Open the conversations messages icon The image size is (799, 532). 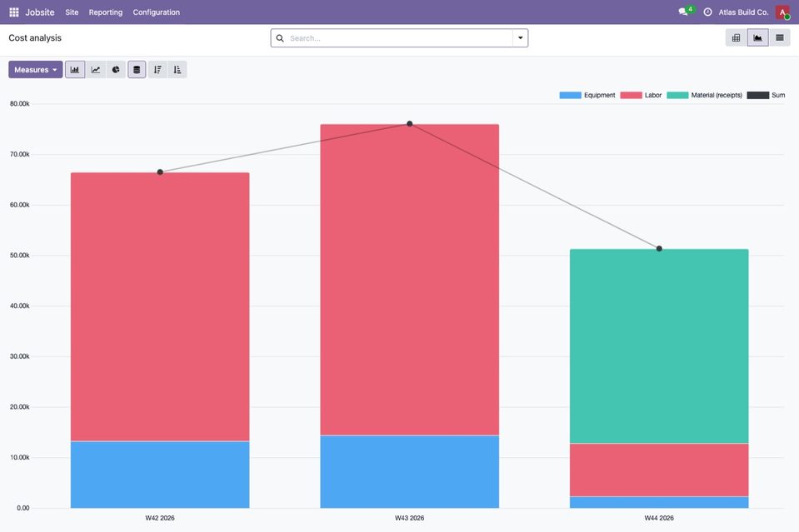pyautogui.click(x=684, y=12)
